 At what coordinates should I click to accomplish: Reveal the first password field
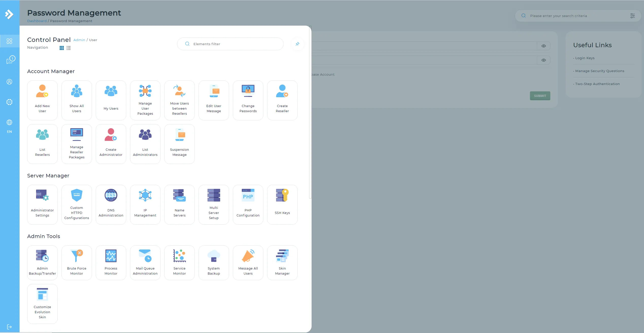[544, 46]
